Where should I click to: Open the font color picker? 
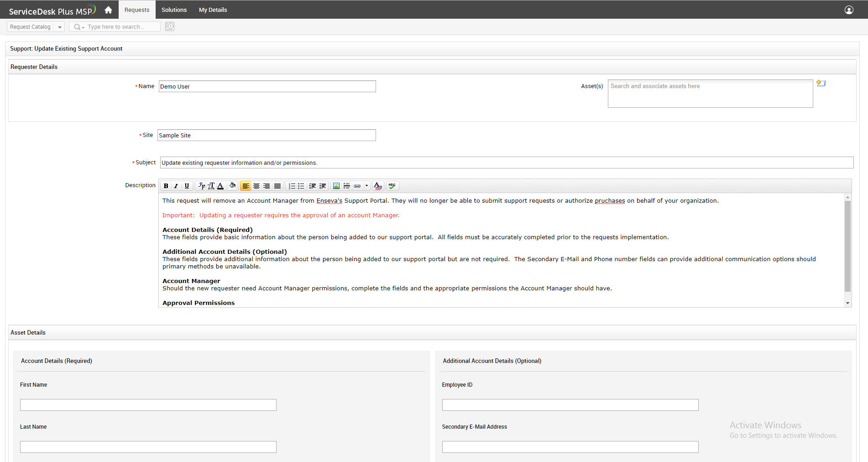pos(220,186)
